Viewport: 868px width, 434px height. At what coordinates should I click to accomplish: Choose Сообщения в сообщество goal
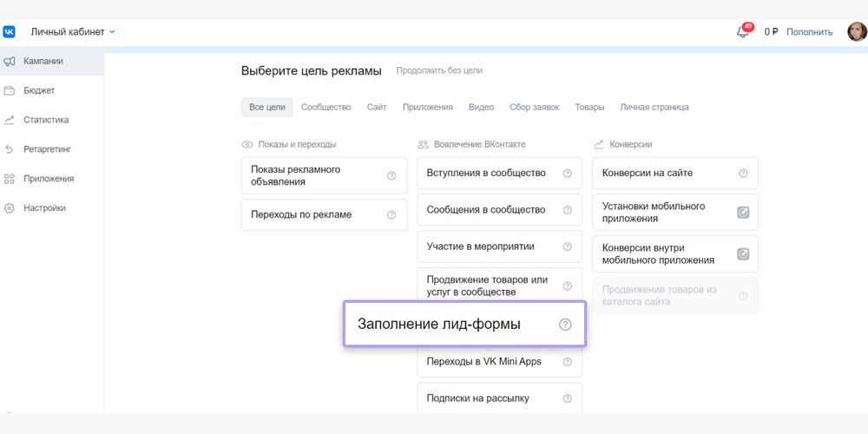click(x=500, y=210)
